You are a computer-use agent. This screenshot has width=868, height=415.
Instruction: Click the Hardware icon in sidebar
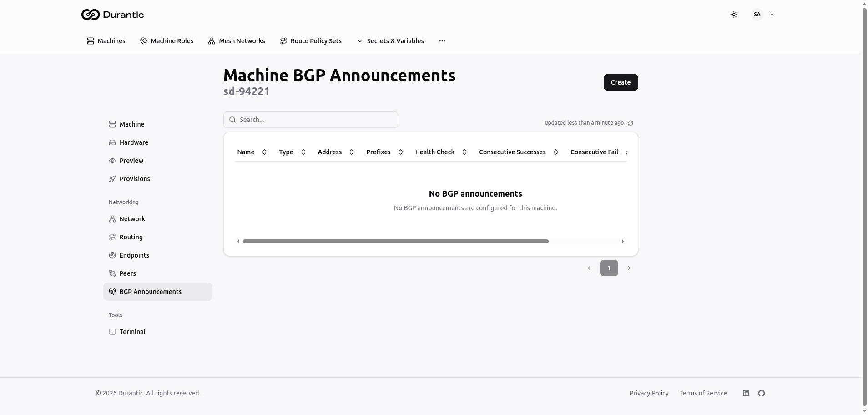[112, 142]
